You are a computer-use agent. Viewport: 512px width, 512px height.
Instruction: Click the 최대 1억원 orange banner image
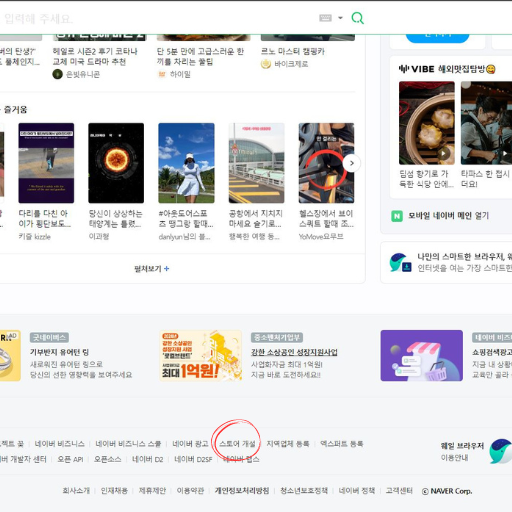pos(201,355)
